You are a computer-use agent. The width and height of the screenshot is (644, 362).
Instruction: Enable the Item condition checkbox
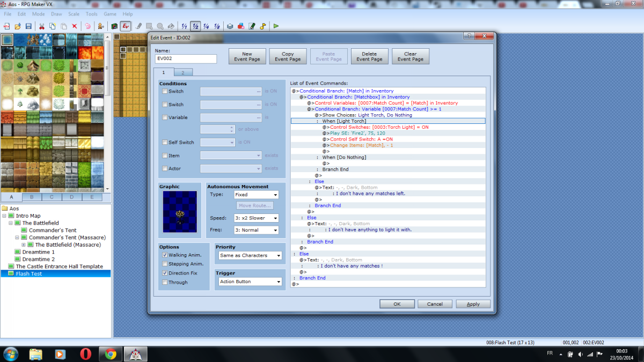(x=165, y=156)
